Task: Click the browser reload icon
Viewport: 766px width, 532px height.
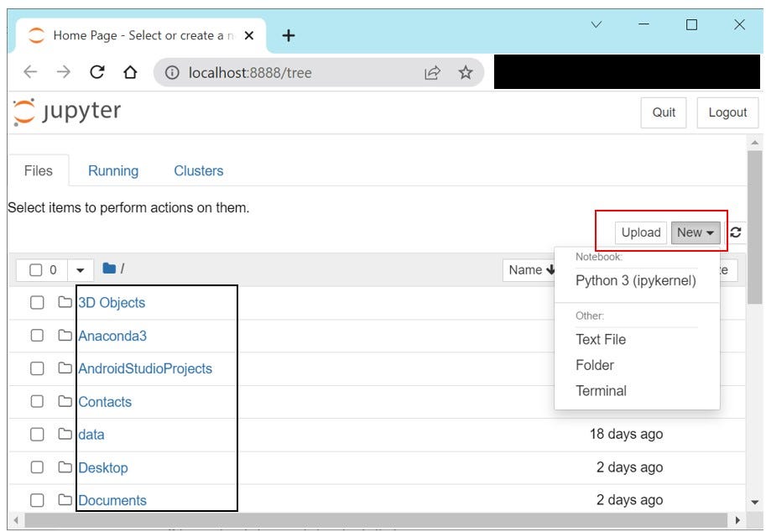Action: 96,72
